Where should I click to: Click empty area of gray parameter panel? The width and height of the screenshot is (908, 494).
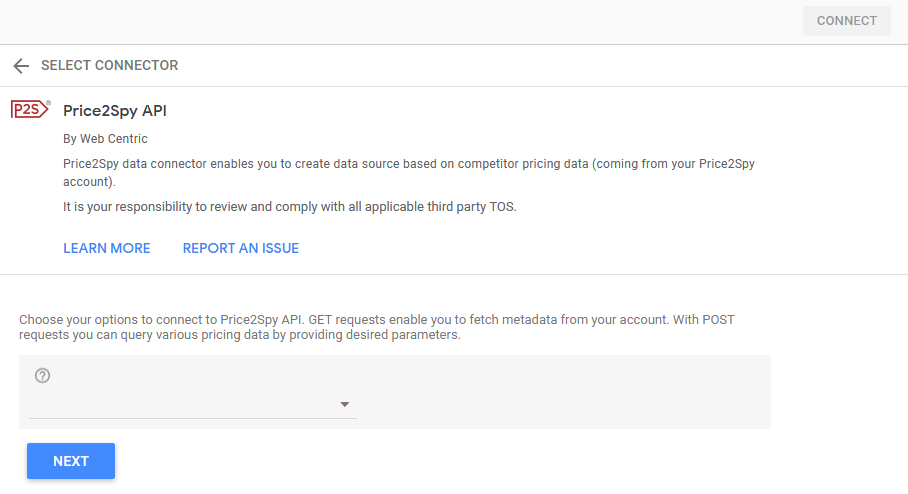(x=562, y=392)
